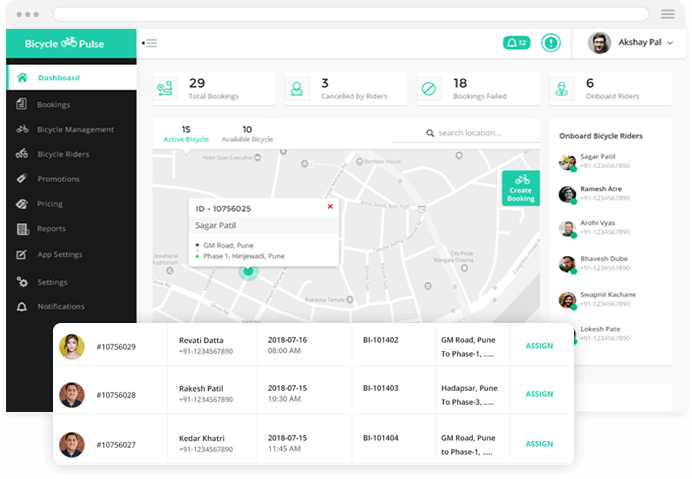The height and width of the screenshot is (479, 692).
Task: Click Rakesh Patil's profile photo
Action: click(71, 395)
